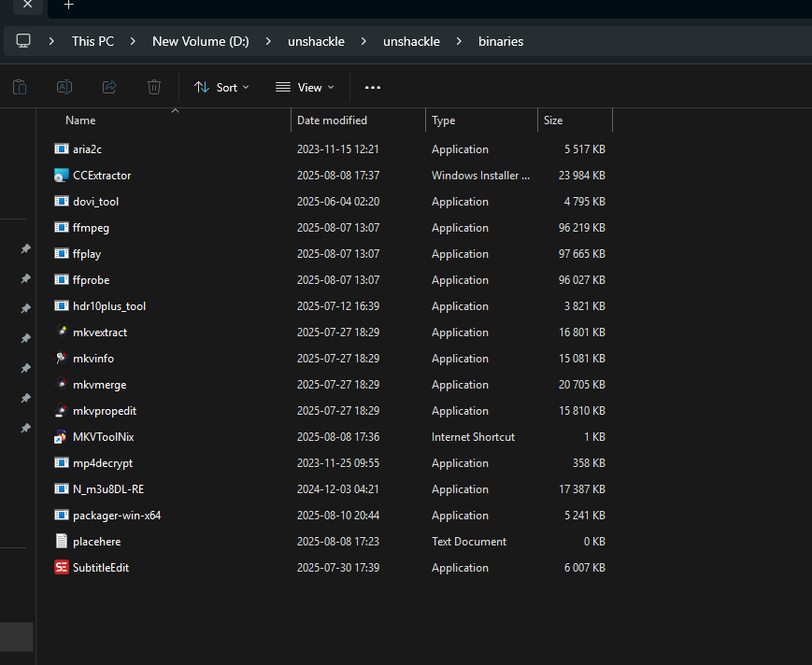Click the Rename toolbar icon
The height and width of the screenshot is (665, 812).
click(x=64, y=87)
